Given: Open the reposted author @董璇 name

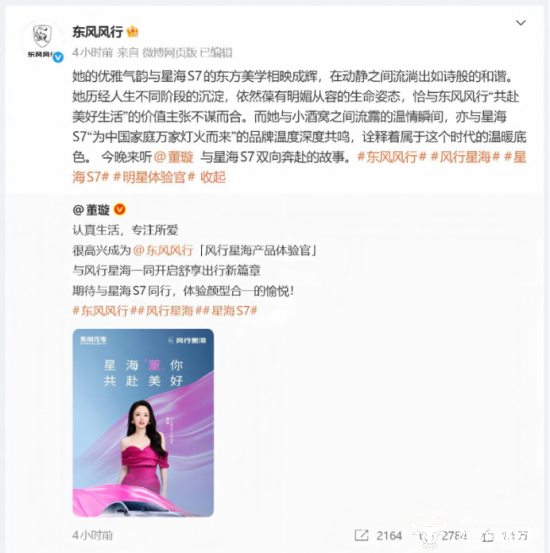Looking at the screenshot, I should (x=91, y=210).
